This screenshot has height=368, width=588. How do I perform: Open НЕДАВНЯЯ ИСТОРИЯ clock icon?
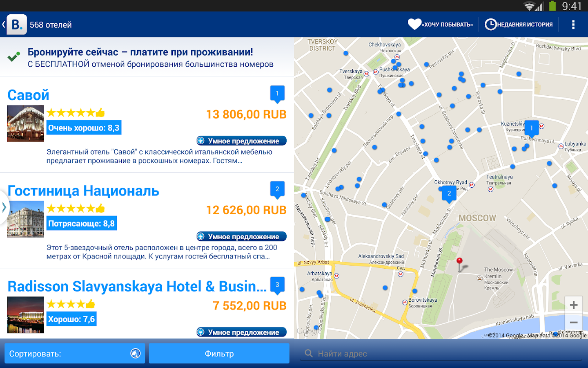click(x=491, y=24)
